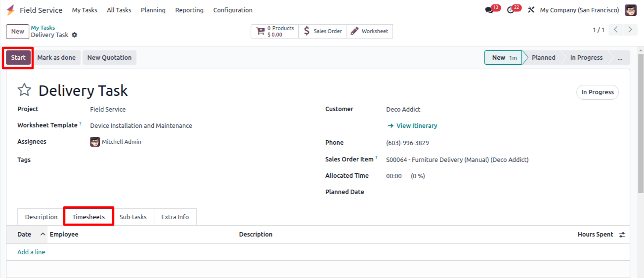Open Mitchell Admin user avatar menu
The image size is (644, 278).
click(x=631, y=10)
